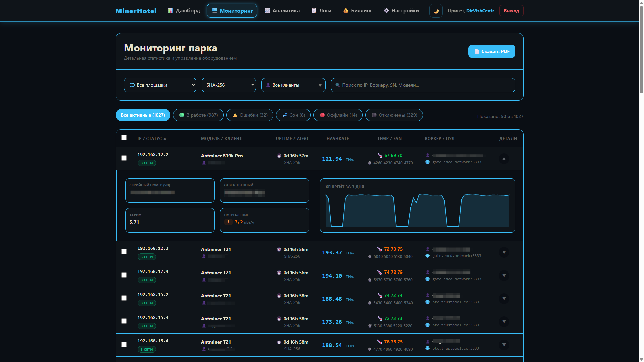Toggle dark mode with the moon icon

pos(436,11)
